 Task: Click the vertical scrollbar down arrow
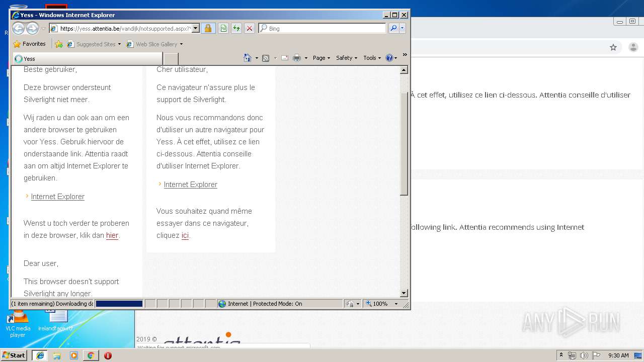tap(404, 293)
